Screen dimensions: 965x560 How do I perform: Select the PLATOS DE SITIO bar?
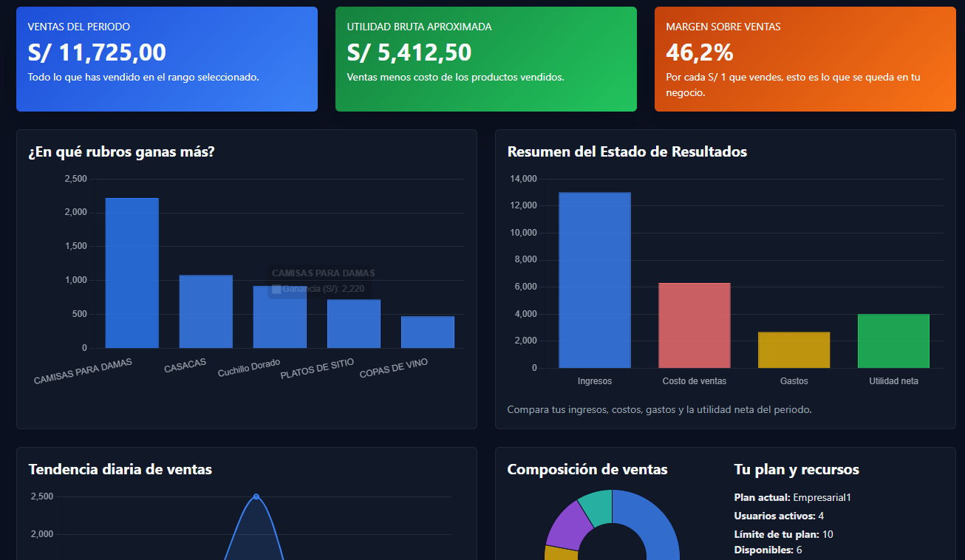pos(353,324)
